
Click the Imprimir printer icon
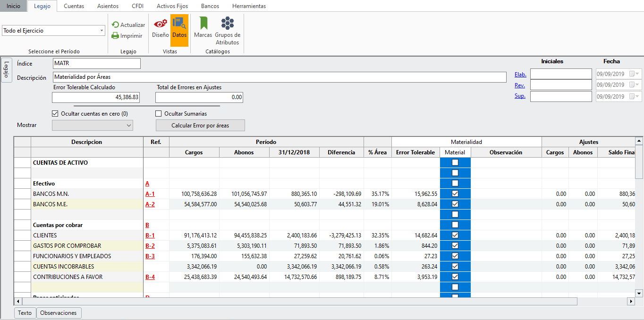tap(116, 35)
